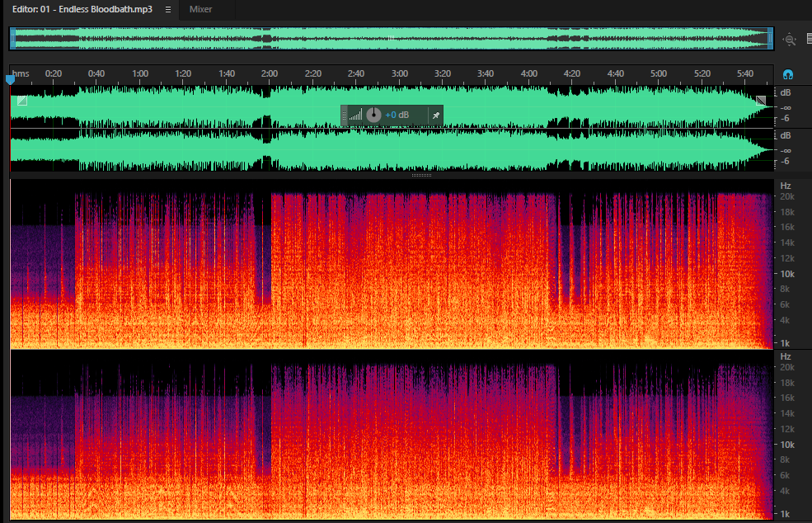Viewport: 812px width, 523px height.
Task: Toggle the pin on the volume HUD
Action: click(x=436, y=115)
